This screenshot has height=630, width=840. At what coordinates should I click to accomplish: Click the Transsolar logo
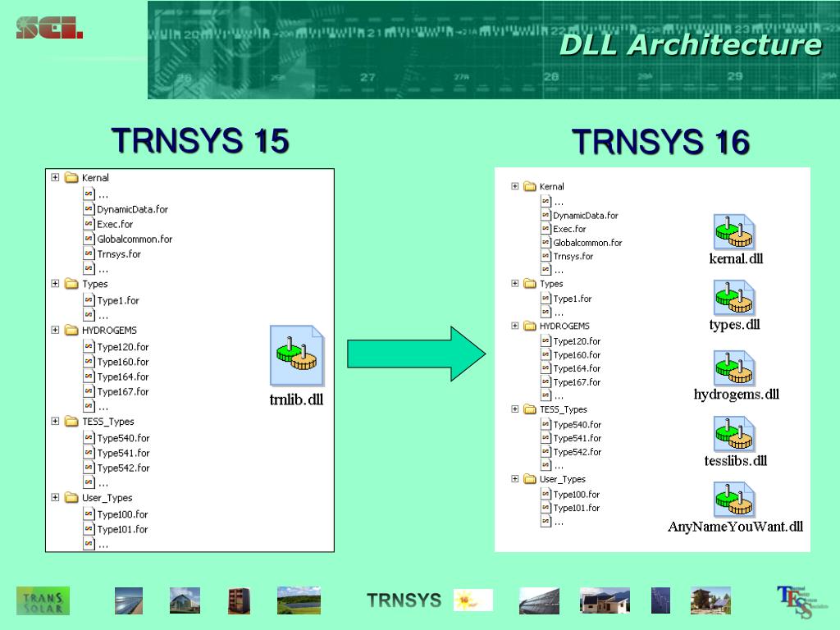click(x=43, y=600)
